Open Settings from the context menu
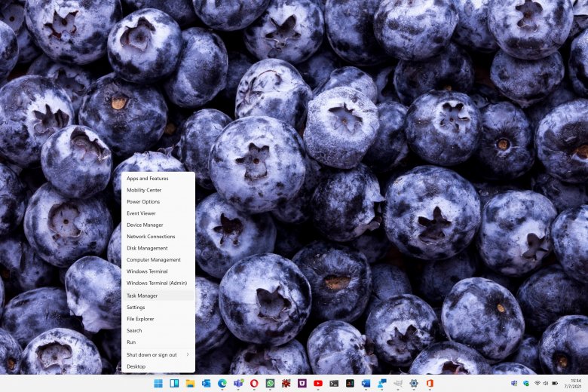588x392 pixels. click(158, 308)
